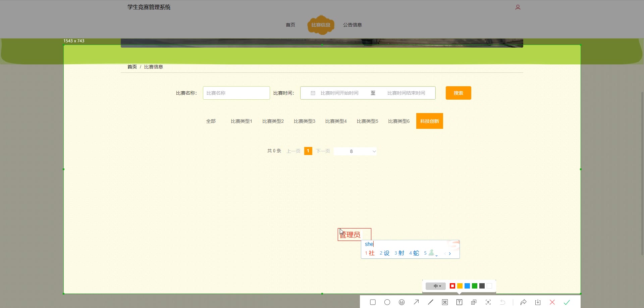The width and height of the screenshot is (644, 308).
Task: Select the 比赛类型2 filter tab
Action: click(273, 121)
